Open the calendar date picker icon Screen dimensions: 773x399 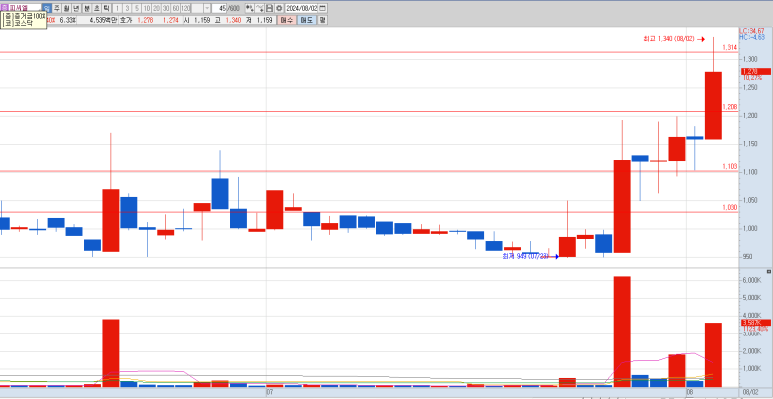[322, 8]
